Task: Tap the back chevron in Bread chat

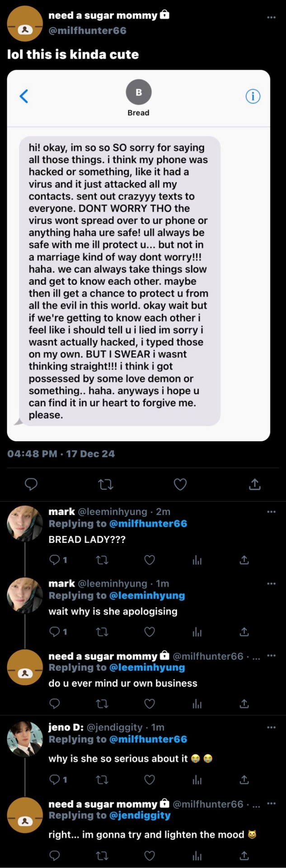Action: coord(24,96)
